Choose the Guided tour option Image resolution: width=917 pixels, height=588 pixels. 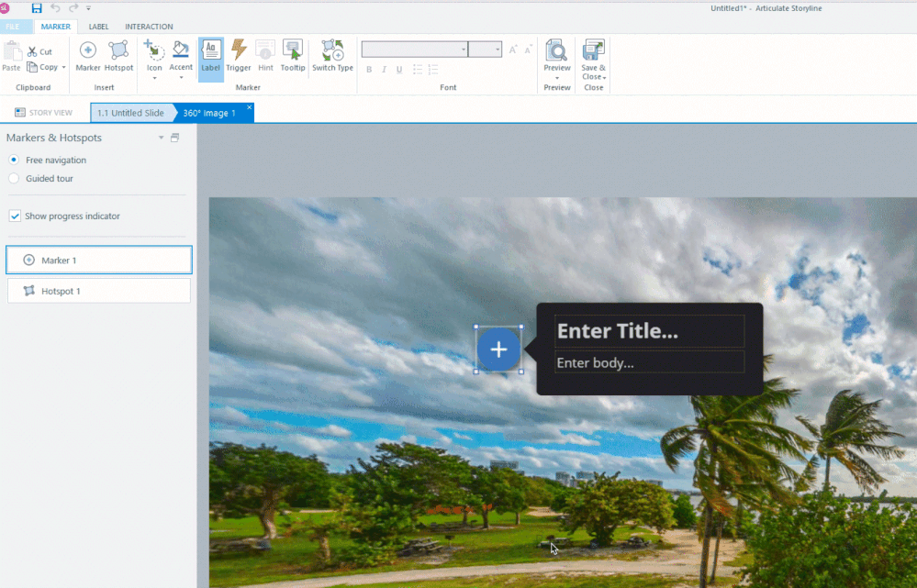point(14,178)
